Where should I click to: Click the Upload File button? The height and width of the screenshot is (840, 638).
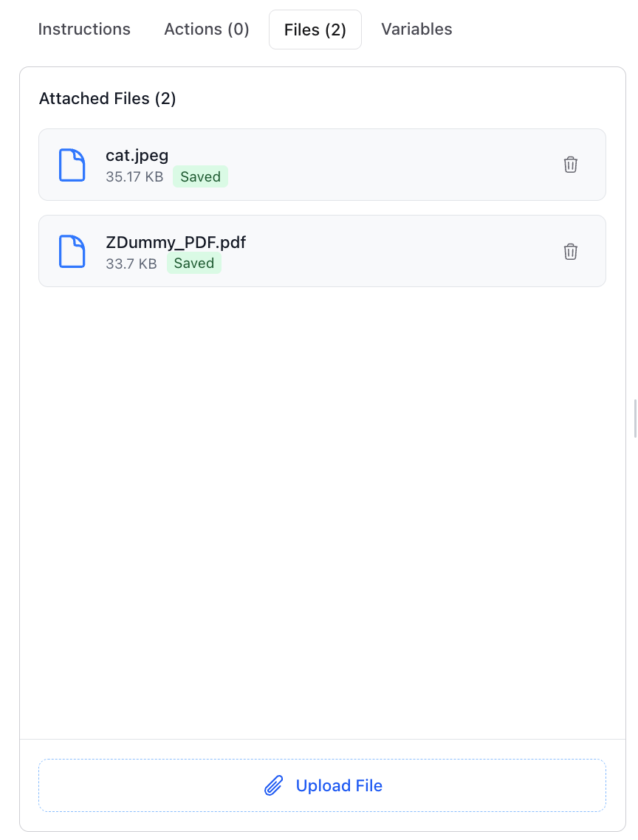click(322, 785)
